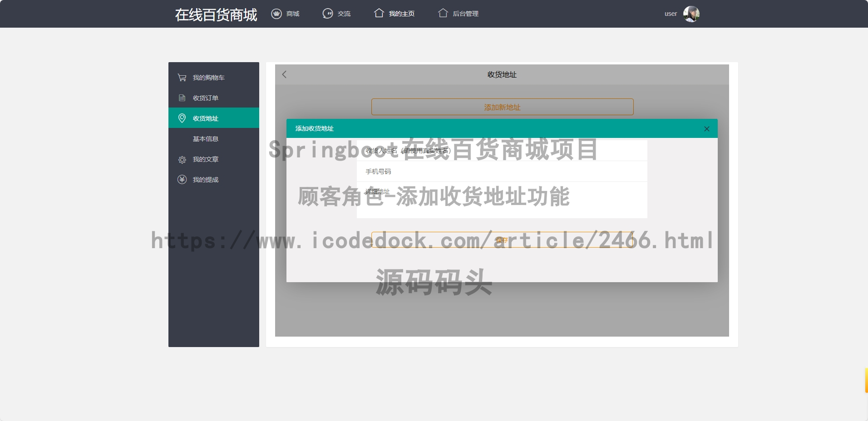Click the house icon beside 后台管理

tap(443, 13)
